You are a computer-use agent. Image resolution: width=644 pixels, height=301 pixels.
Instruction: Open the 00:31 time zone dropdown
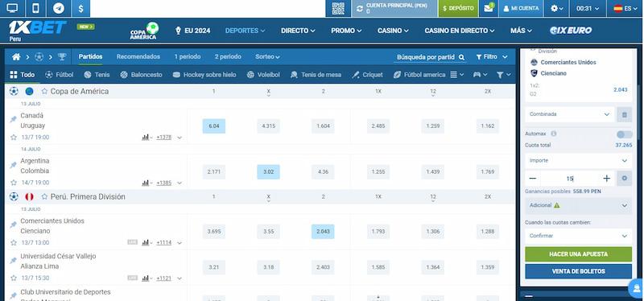(x=588, y=8)
